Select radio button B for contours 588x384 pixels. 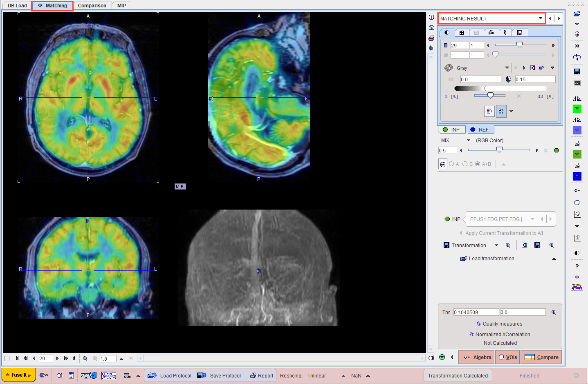465,164
